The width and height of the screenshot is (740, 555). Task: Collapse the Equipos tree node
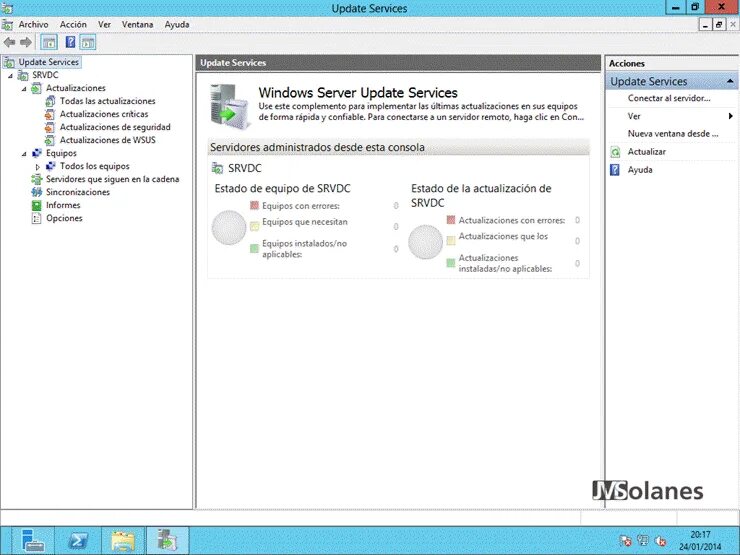point(24,154)
